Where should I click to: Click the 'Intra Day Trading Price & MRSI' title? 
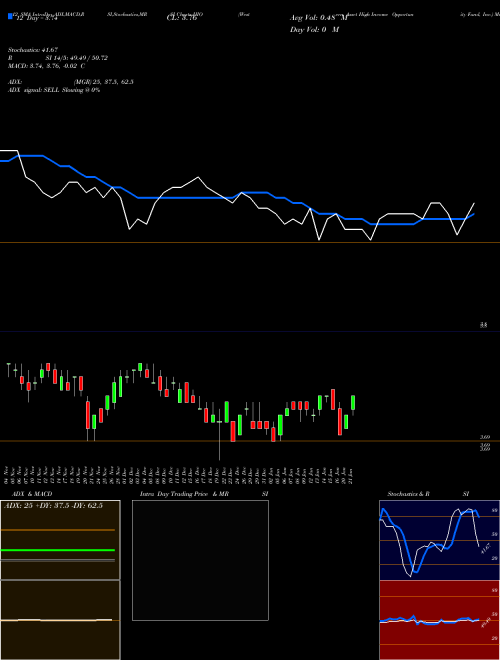pos(204,494)
